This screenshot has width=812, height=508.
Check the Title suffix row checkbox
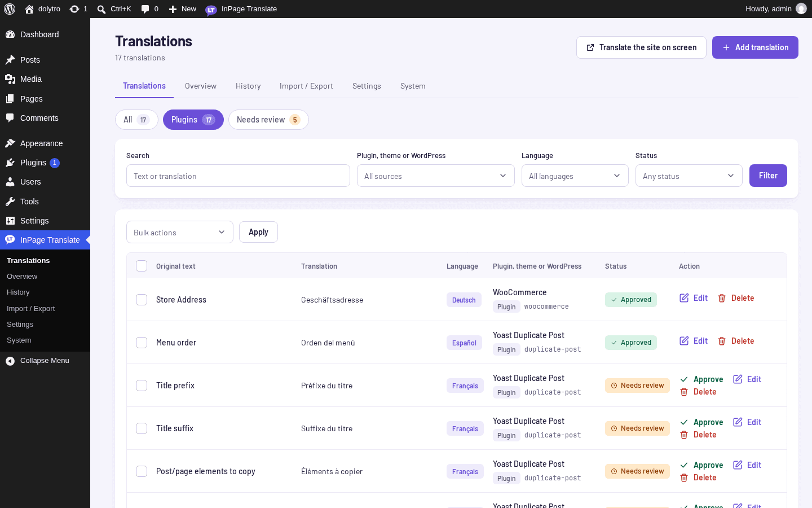pos(142,428)
